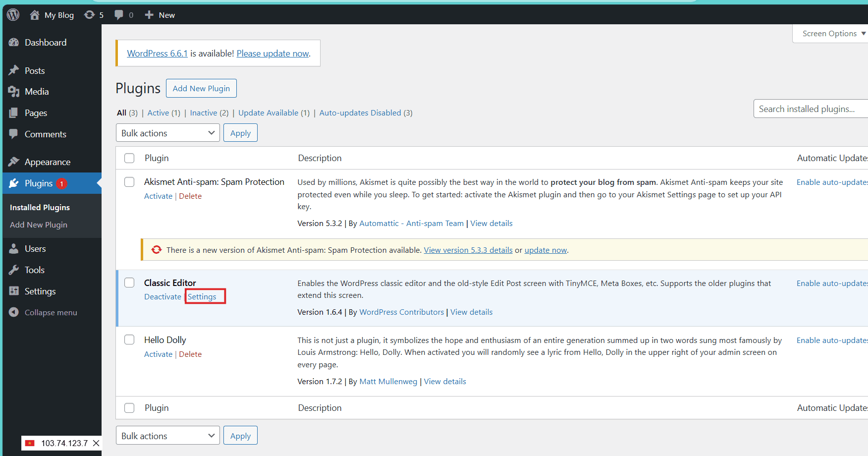Screen dimensions: 868x456
Task: Open Classic Editor Settings link
Action: tap(202, 296)
